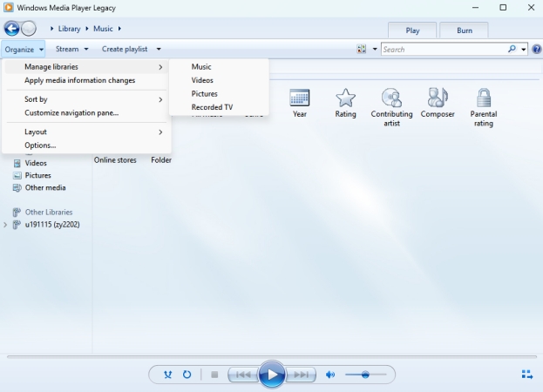The height and width of the screenshot is (392, 543).
Task: Click the Year calendar icon
Action: 300,98
